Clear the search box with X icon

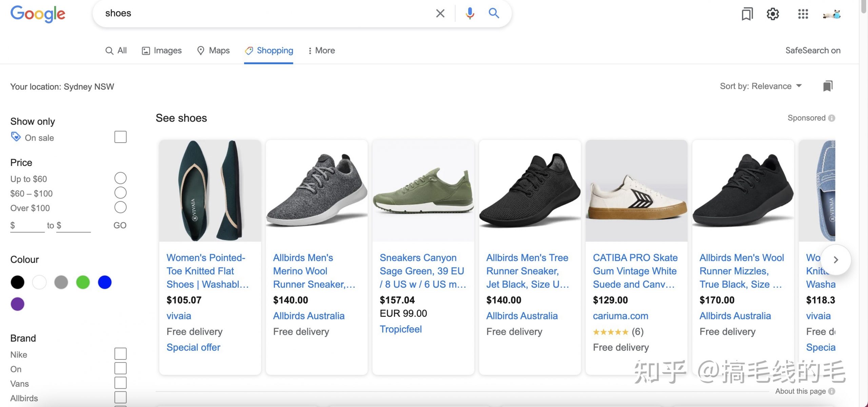pyautogui.click(x=440, y=14)
